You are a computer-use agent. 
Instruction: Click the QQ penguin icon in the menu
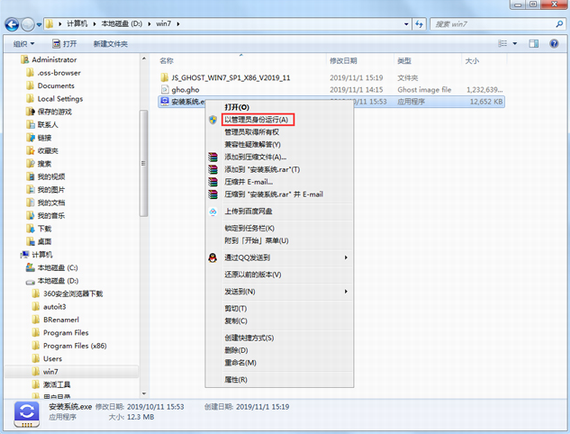pos(213,258)
